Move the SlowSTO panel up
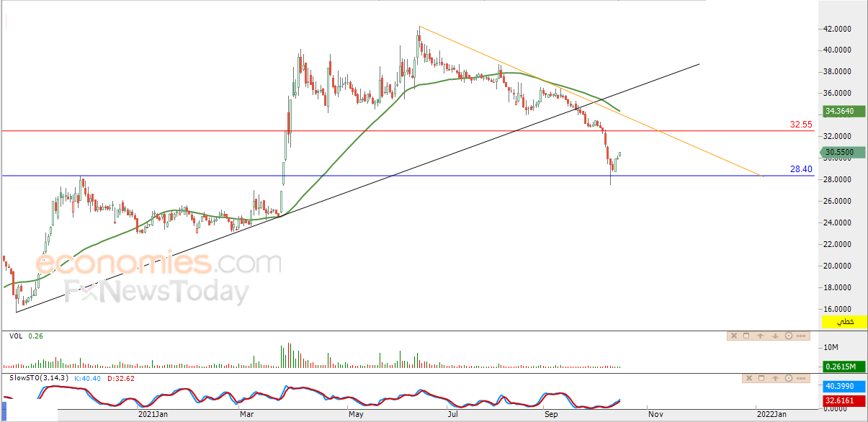The height and width of the screenshot is (422, 868). pos(775,378)
